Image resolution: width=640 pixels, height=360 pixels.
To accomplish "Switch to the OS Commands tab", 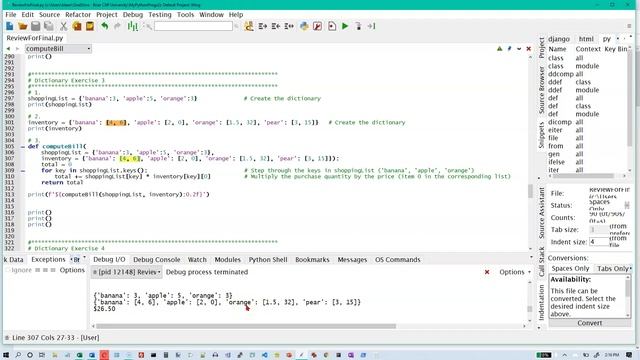I will (x=397, y=260).
